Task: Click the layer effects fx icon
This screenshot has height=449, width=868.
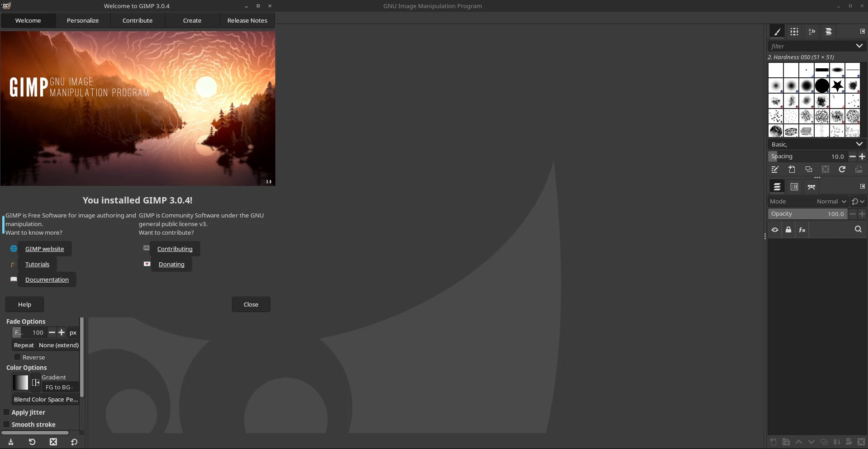Action: click(802, 230)
